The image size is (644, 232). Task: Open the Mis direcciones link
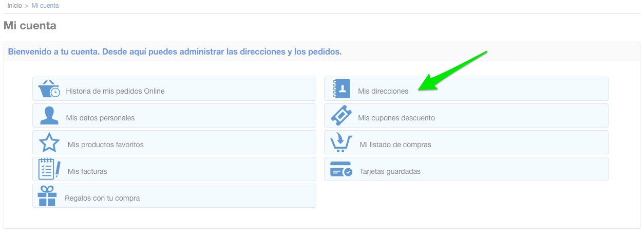coord(383,91)
